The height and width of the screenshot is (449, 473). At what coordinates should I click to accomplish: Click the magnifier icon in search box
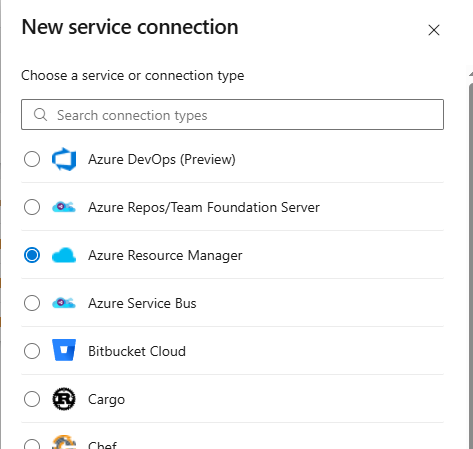pyautogui.click(x=40, y=115)
